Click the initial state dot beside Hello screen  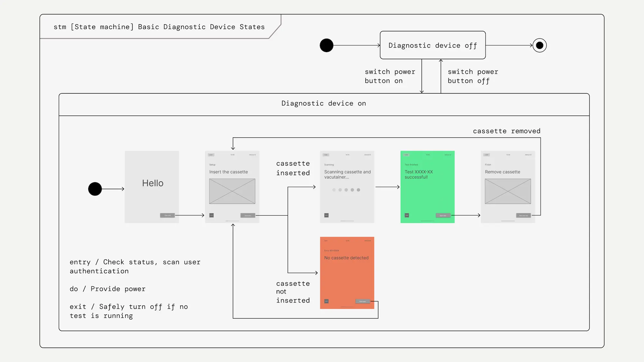click(x=95, y=189)
